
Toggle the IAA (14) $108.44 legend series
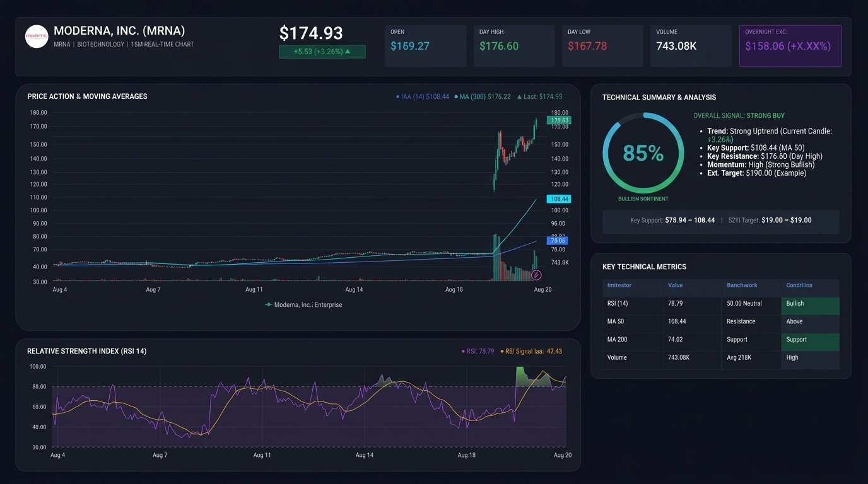tap(422, 97)
